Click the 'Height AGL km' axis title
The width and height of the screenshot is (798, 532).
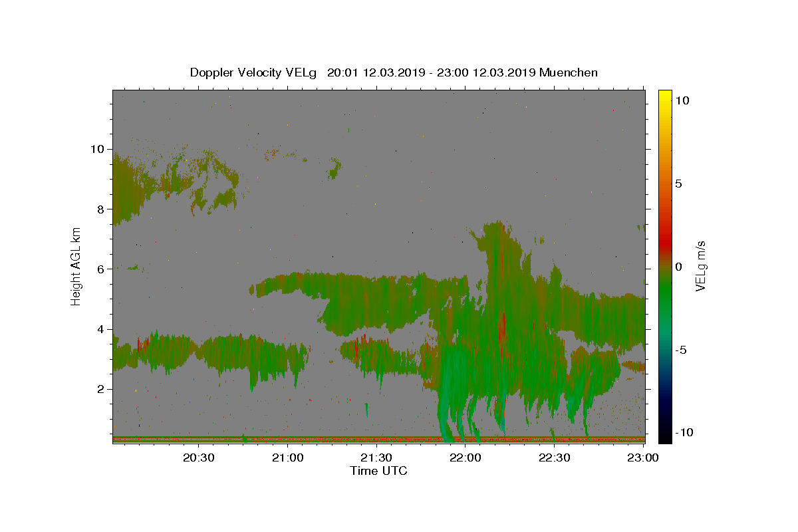pyautogui.click(x=76, y=266)
